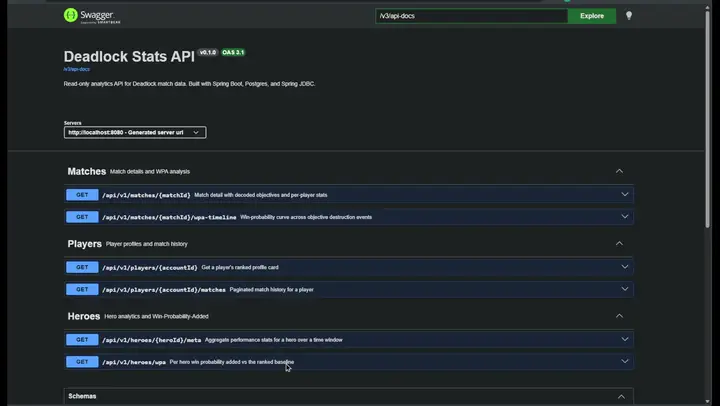This screenshot has width=720, height=406.
Task: Expand /api/v1/matches/{matchId} endpoint arrow
Action: [624, 194]
